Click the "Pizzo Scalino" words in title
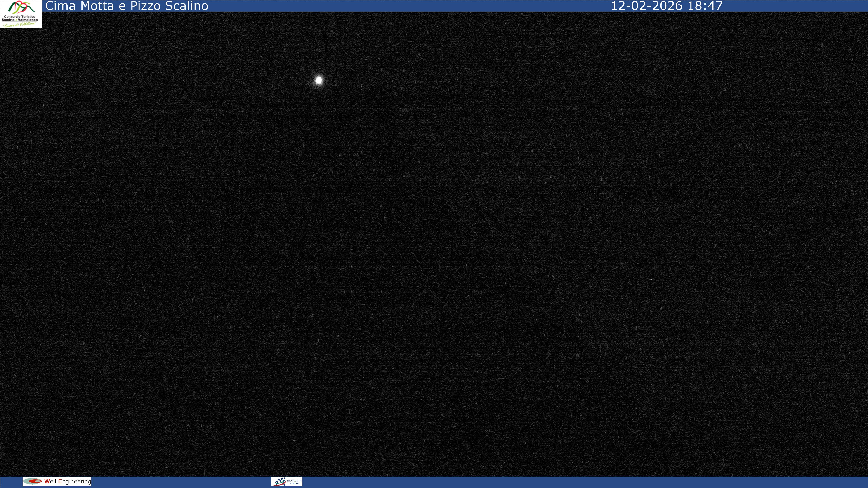Screen dimensions: 868x488 point(169,6)
